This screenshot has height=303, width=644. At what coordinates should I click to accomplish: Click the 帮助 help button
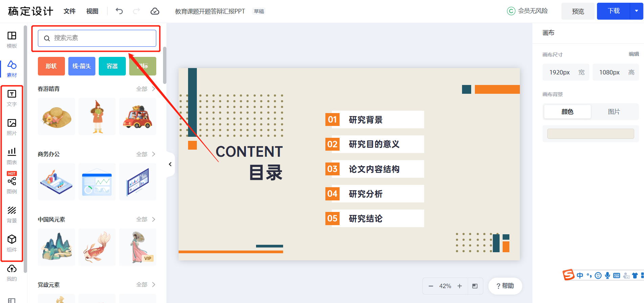[505, 286]
